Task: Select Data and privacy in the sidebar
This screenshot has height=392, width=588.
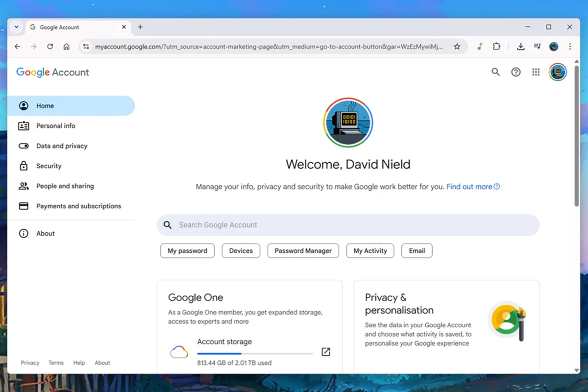Action: (61, 146)
